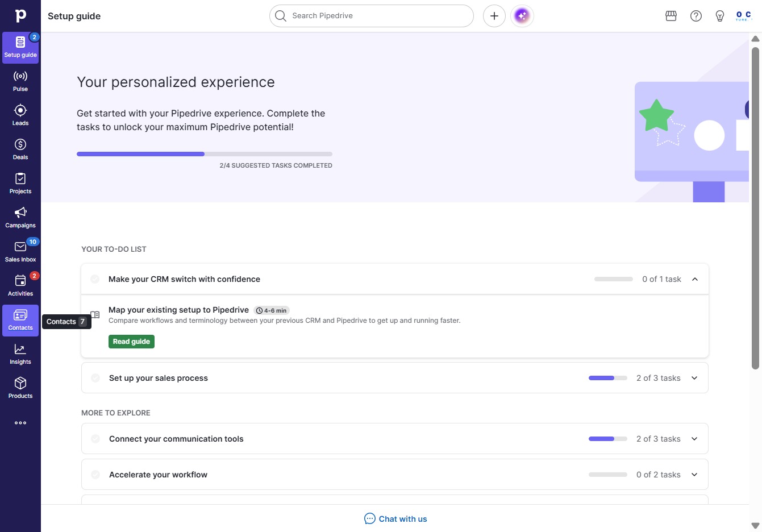Open the Deals section
Image resolution: width=762 pixels, height=532 pixels.
[x=20, y=149]
